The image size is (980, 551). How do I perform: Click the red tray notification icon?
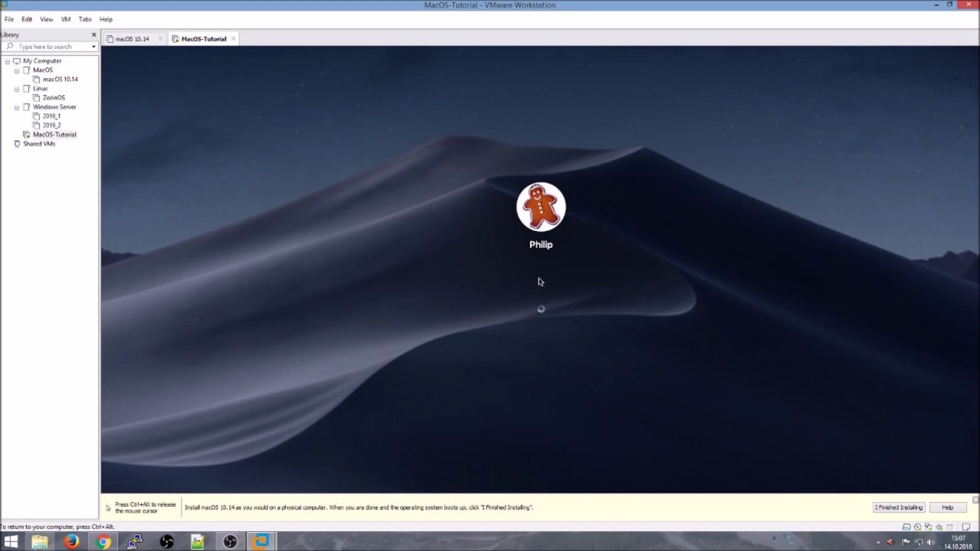891,543
